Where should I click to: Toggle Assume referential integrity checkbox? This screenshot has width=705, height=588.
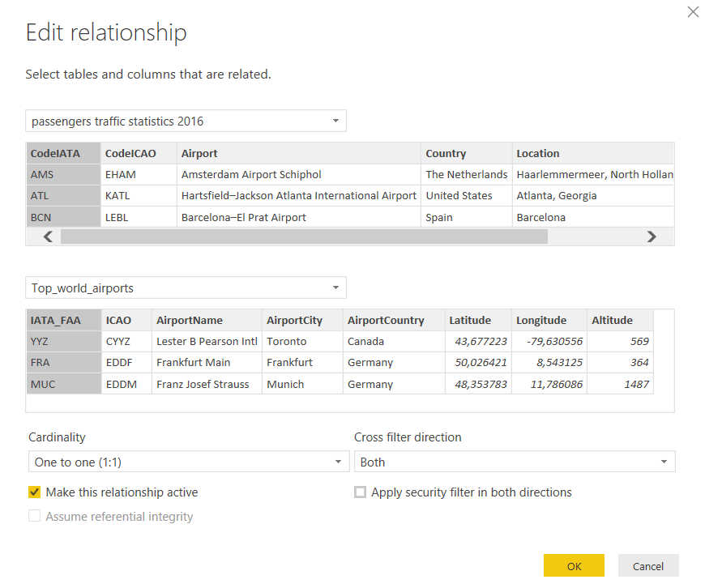point(34,517)
